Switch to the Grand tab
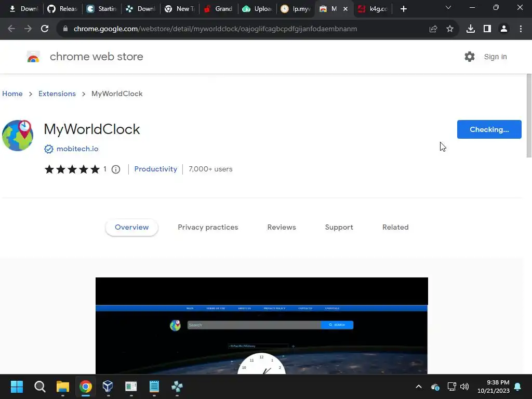The image size is (532, 399). (219, 9)
